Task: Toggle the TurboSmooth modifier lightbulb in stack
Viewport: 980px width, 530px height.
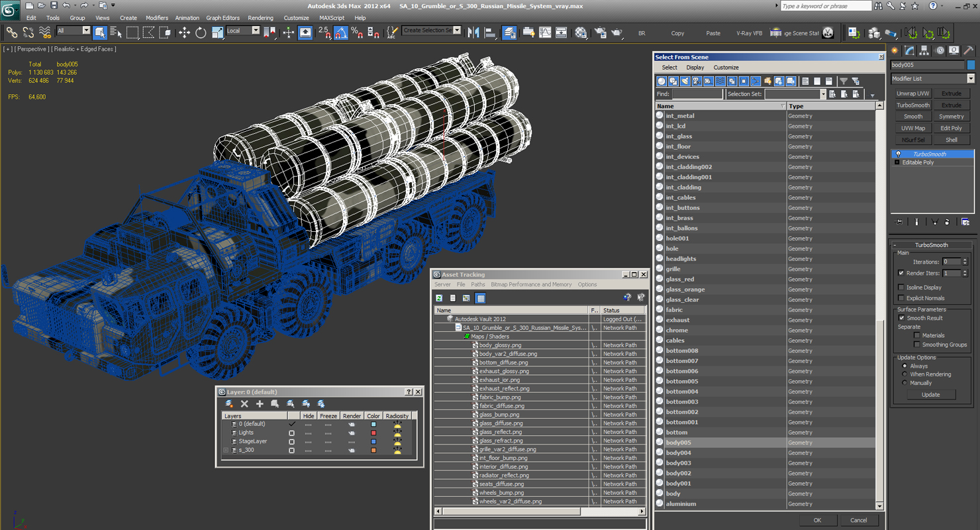Action: click(x=898, y=154)
